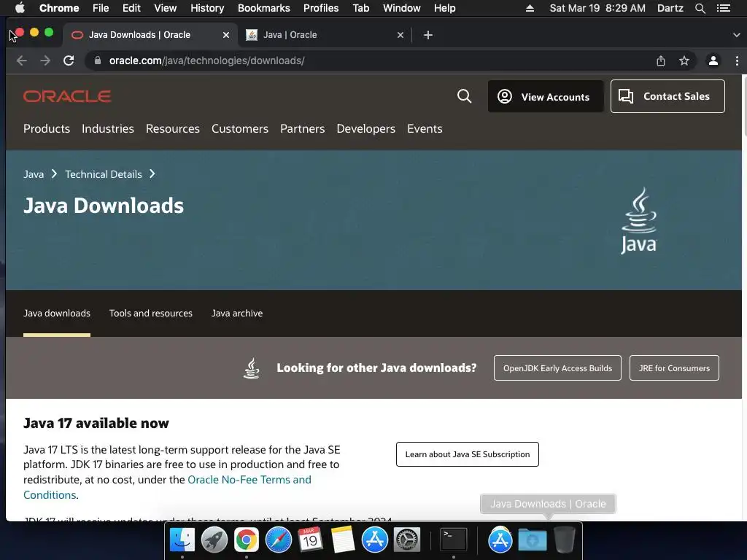This screenshot has width=747, height=560.
Task: Open the Oracle site search magnifier
Action: tap(464, 96)
